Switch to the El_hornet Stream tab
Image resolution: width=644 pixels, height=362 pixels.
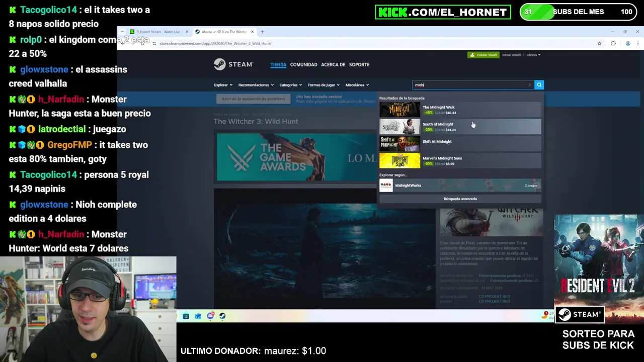[x=158, y=32]
